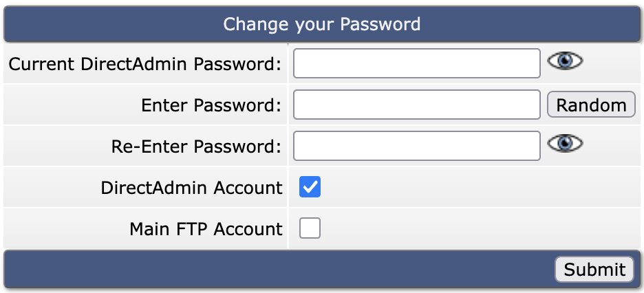
Task: Toggle the checked box for DirectAdmin Account
Action: pyautogui.click(x=310, y=187)
